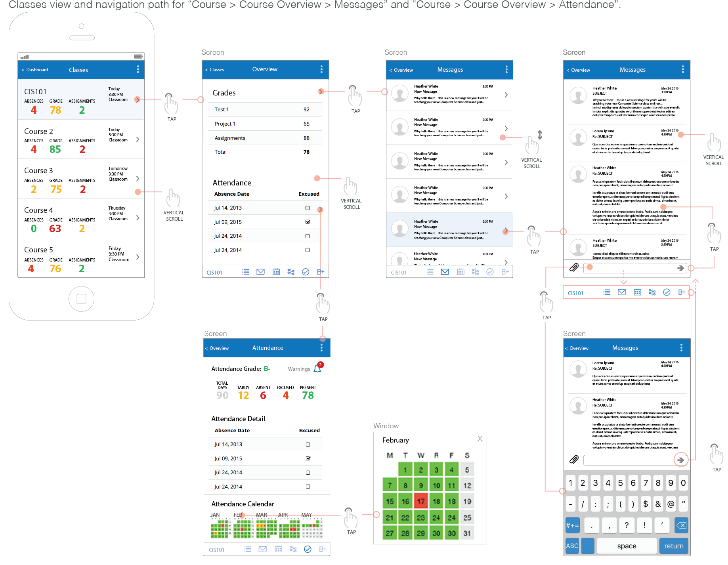Open the hierarchy flowchart icon in the footer toolbar
The image size is (728, 565).
coord(291,272)
